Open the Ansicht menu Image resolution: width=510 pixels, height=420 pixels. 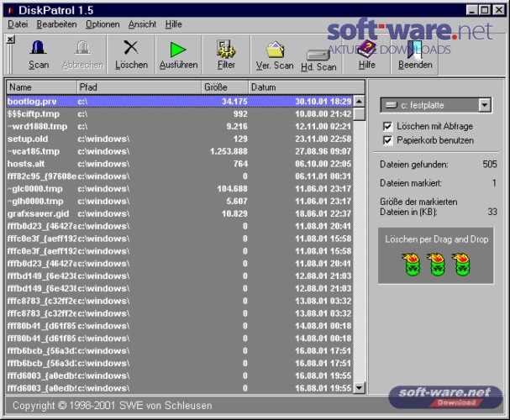(142, 24)
